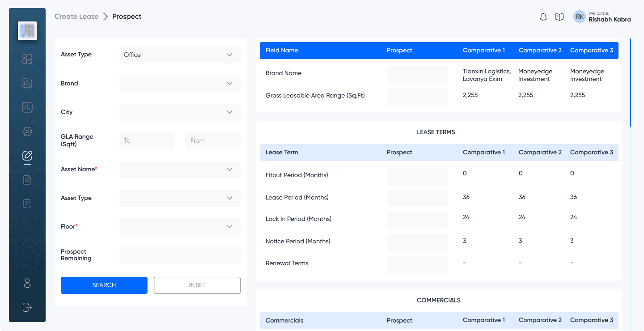Click the GLA Range From field
Viewport: 644px width, 331px height.
coord(212,141)
